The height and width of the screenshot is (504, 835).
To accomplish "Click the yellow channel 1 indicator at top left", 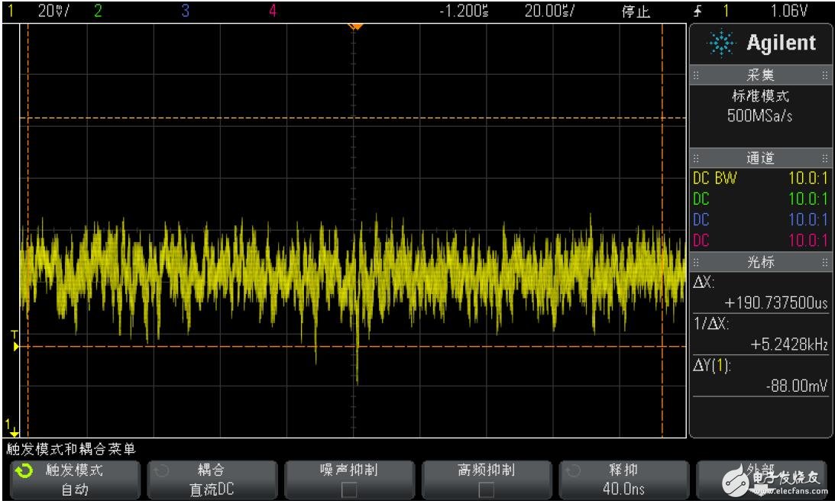I will tap(11, 11).
